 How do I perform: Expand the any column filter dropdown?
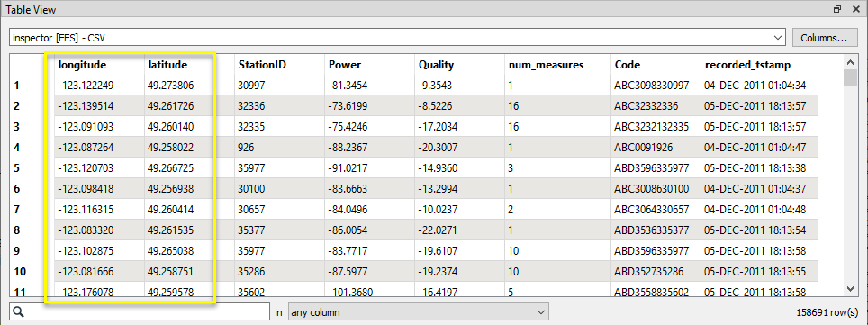pyautogui.click(x=419, y=312)
